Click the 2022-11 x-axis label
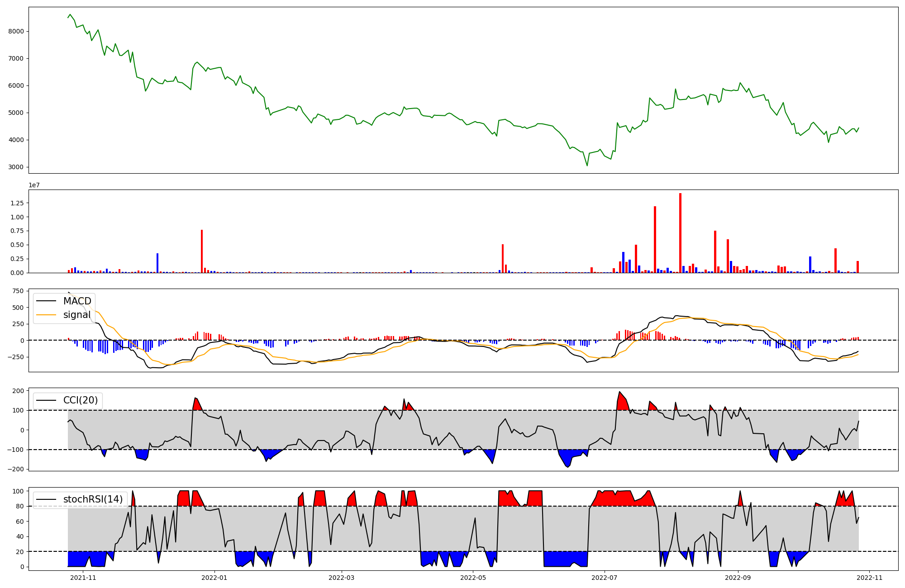The width and height of the screenshot is (905, 588). tap(870, 577)
